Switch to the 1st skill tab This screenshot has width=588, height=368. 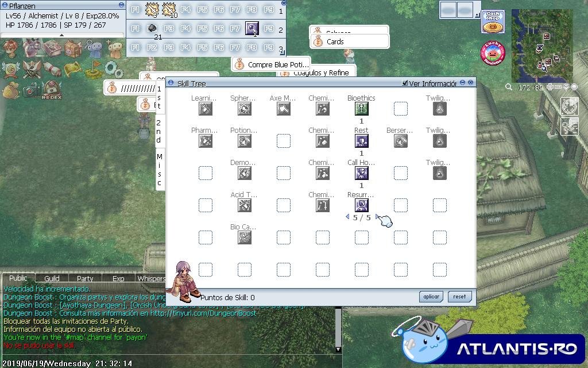(159, 98)
